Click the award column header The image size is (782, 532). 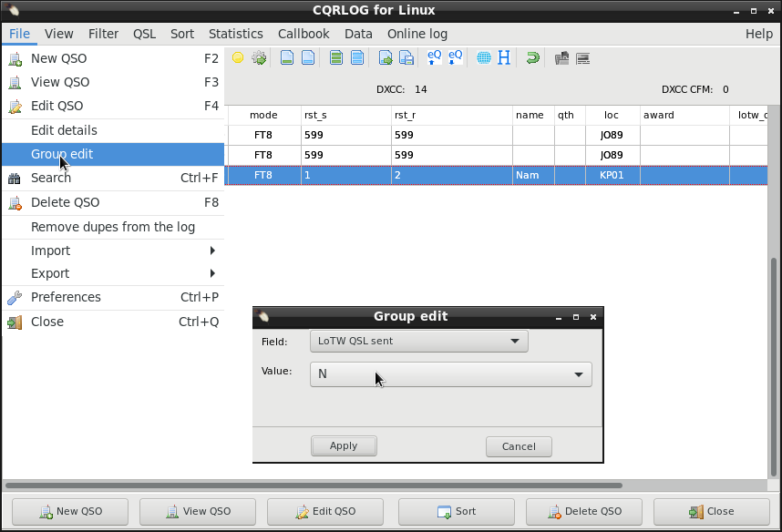click(x=684, y=115)
